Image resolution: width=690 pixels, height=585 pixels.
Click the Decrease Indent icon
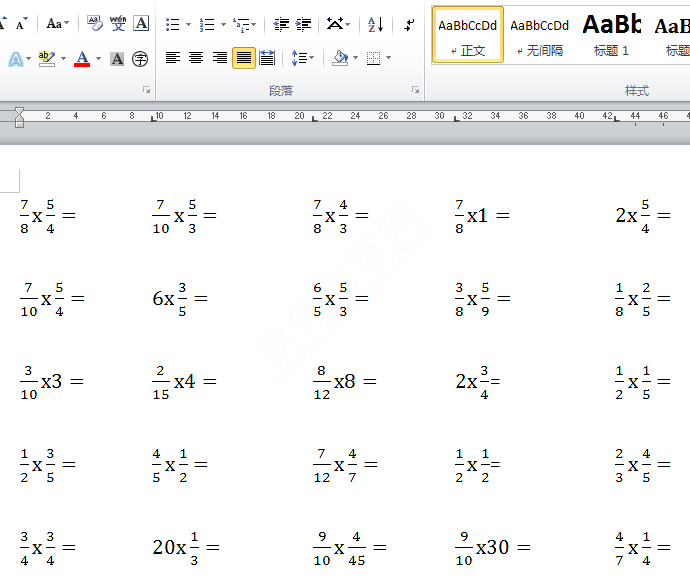pyautogui.click(x=281, y=24)
